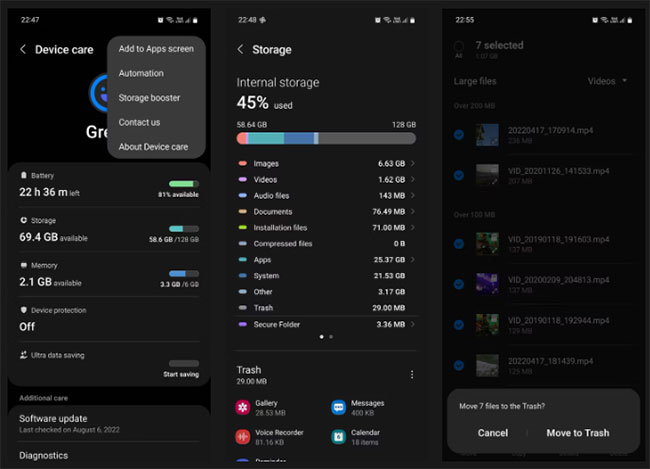Open the Videos filter dropdown
This screenshot has width=650, height=469.
pos(607,81)
